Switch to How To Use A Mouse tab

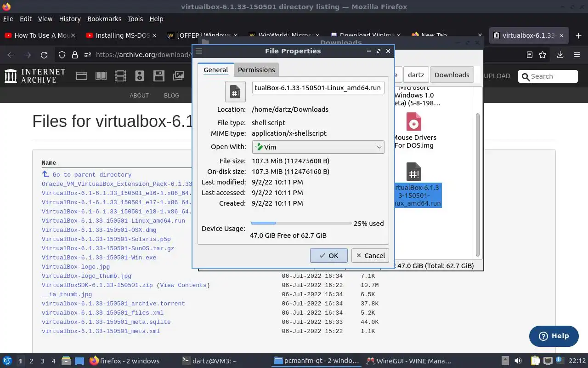point(40,35)
